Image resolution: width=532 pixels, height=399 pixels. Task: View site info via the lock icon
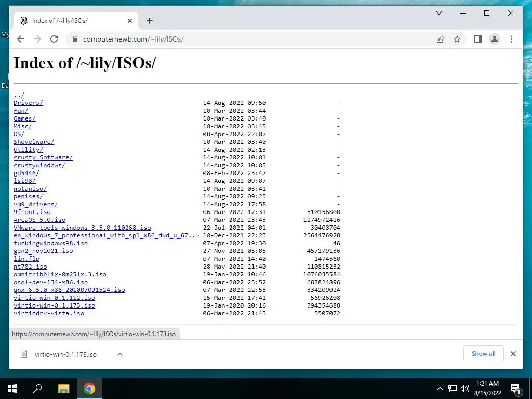coord(75,39)
